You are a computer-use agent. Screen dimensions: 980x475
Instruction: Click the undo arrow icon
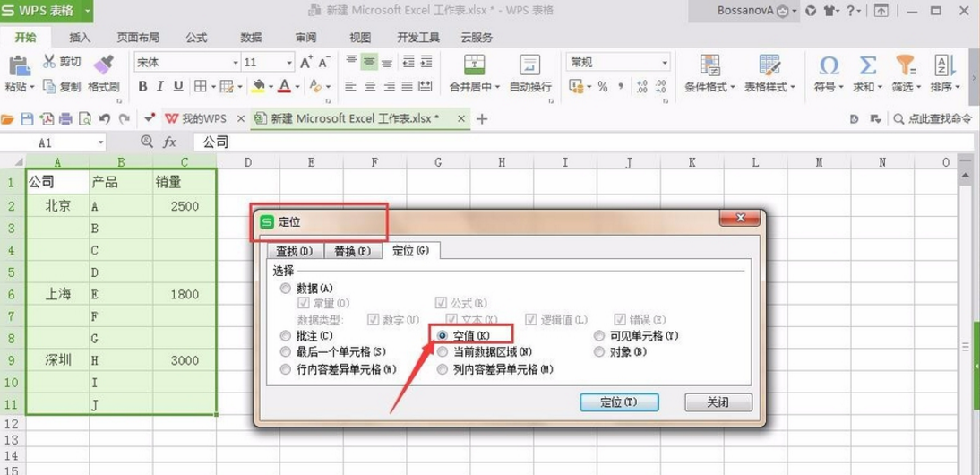tap(105, 118)
